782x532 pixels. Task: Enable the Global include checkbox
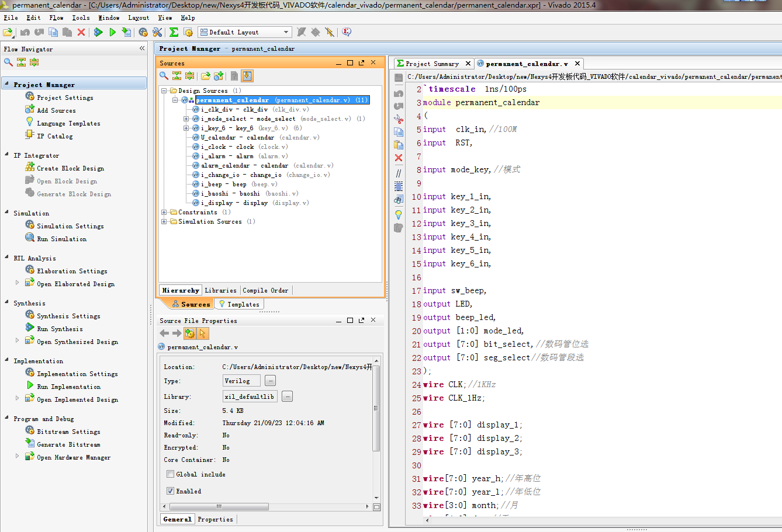click(170, 474)
